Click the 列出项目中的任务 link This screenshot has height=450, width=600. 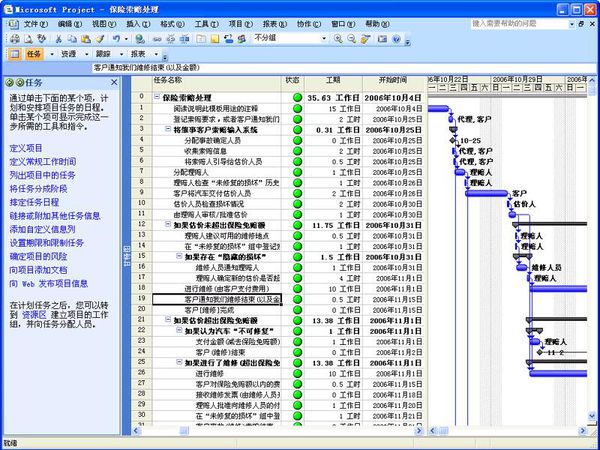point(42,176)
